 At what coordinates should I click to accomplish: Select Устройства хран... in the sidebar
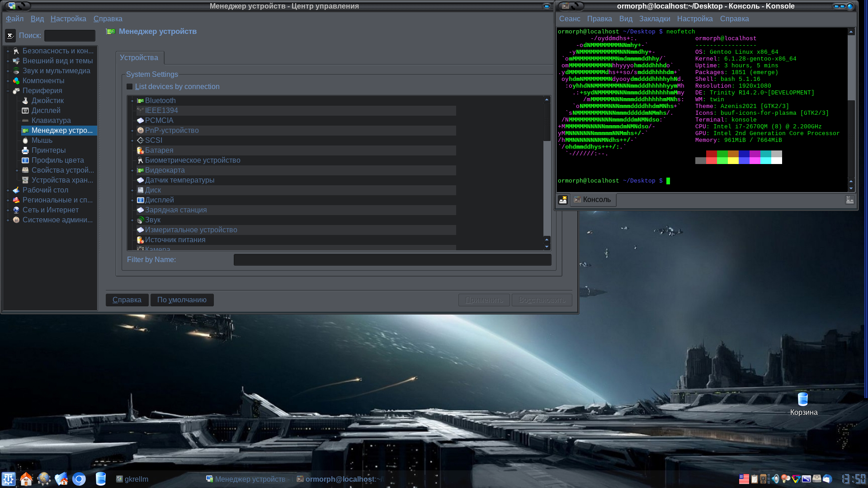62,180
